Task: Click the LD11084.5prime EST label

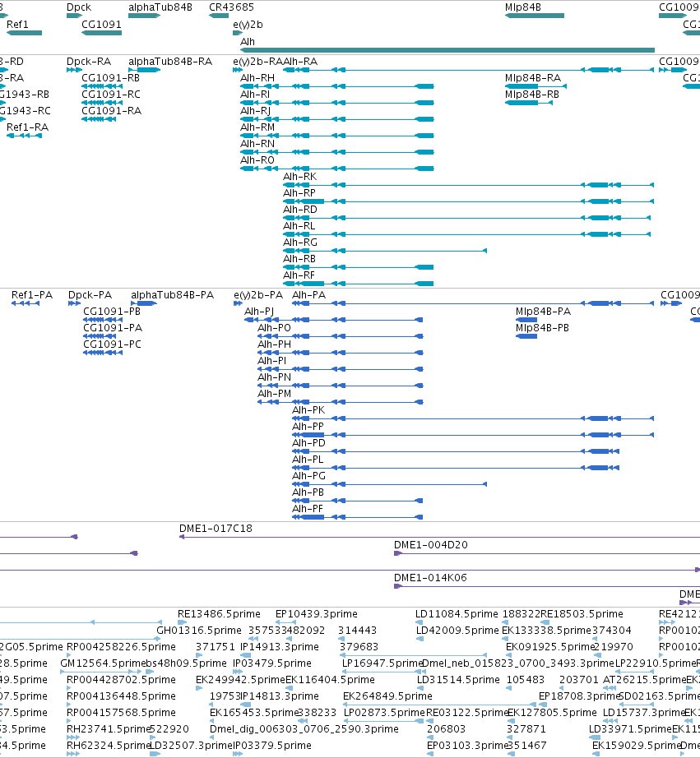Action: (457, 614)
